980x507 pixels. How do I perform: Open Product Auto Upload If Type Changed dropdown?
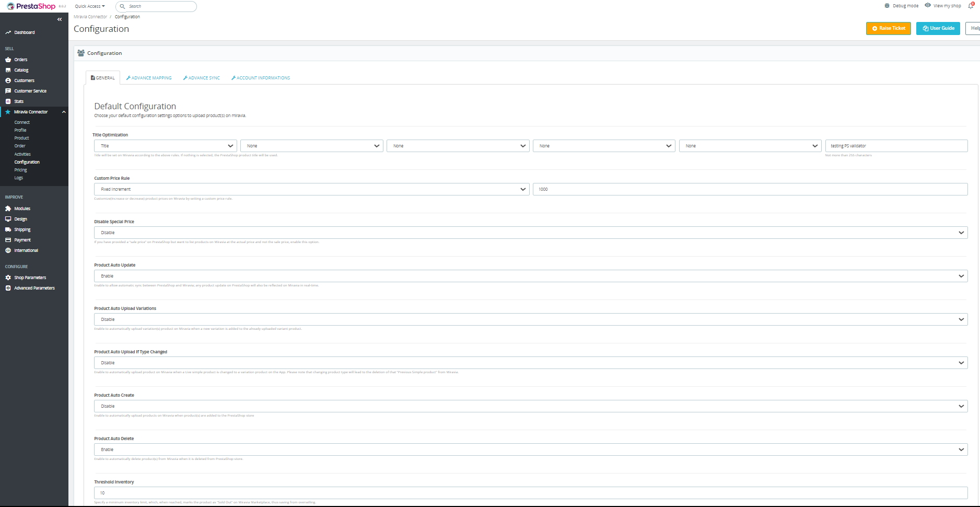pos(531,363)
